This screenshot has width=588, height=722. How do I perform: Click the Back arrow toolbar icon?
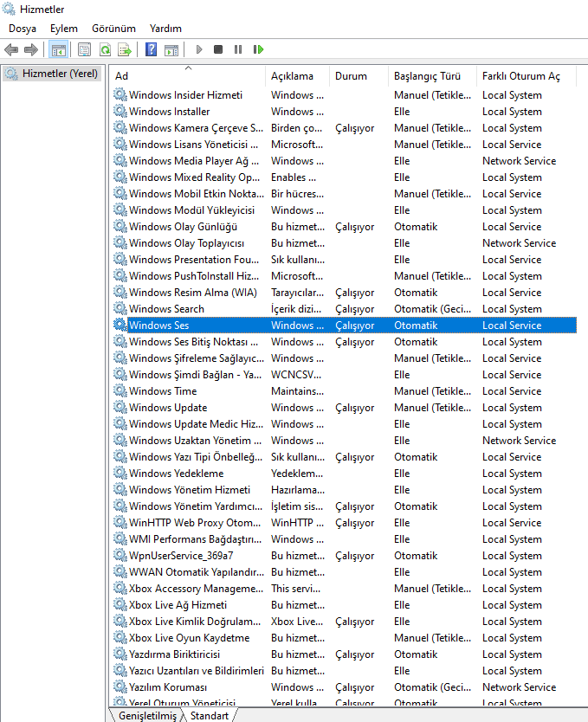(x=11, y=49)
